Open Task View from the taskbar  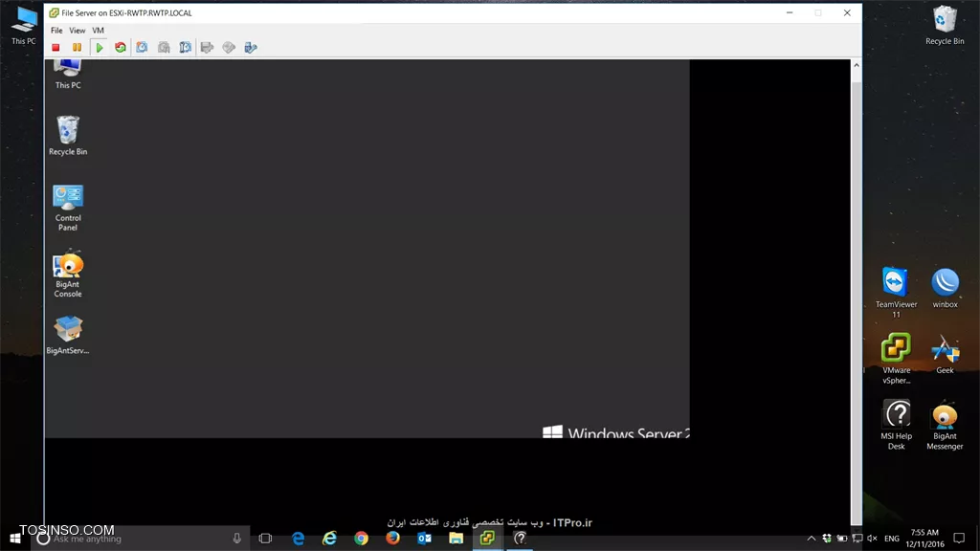tap(265, 538)
